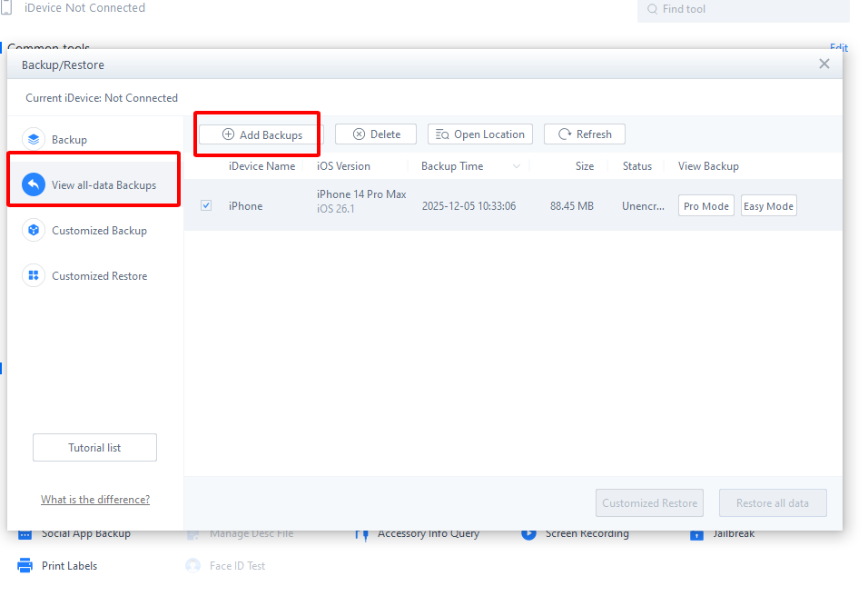Open the Customized Backup section

click(x=99, y=231)
